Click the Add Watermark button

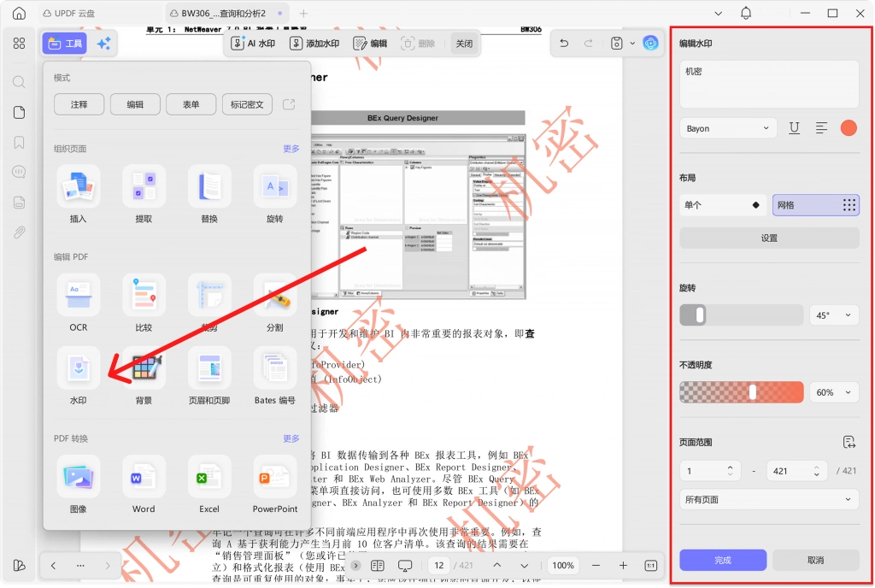coord(314,44)
